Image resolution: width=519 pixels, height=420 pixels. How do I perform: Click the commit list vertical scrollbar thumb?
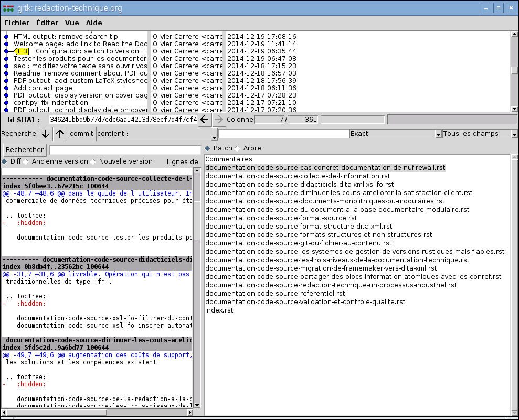(x=514, y=71)
